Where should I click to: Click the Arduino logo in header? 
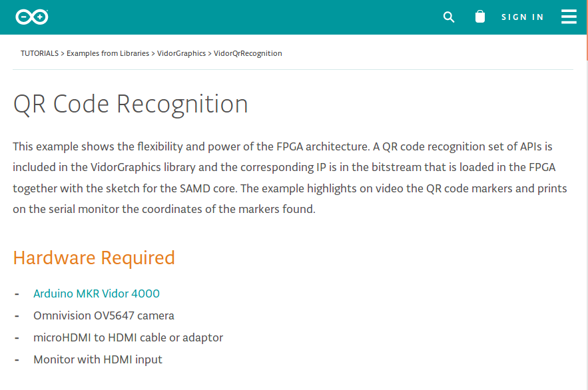click(x=33, y=17)
